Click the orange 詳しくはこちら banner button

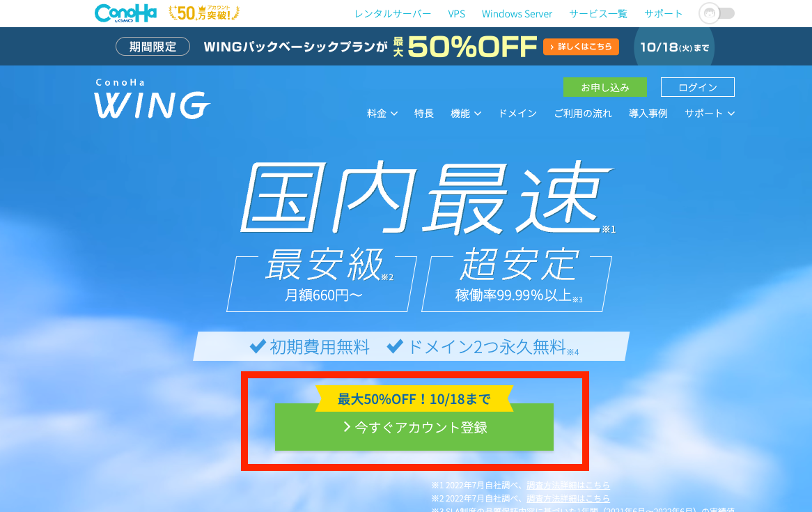click(581, 47)
